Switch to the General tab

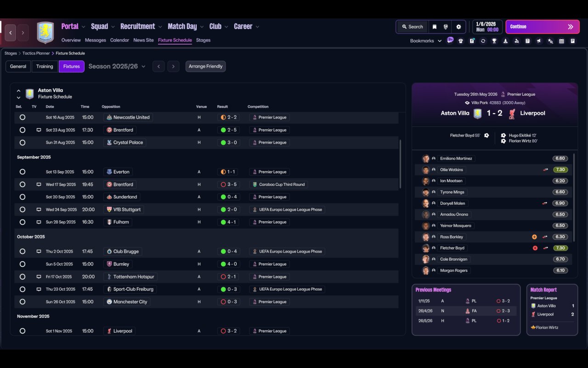click(x=18, y=66)
